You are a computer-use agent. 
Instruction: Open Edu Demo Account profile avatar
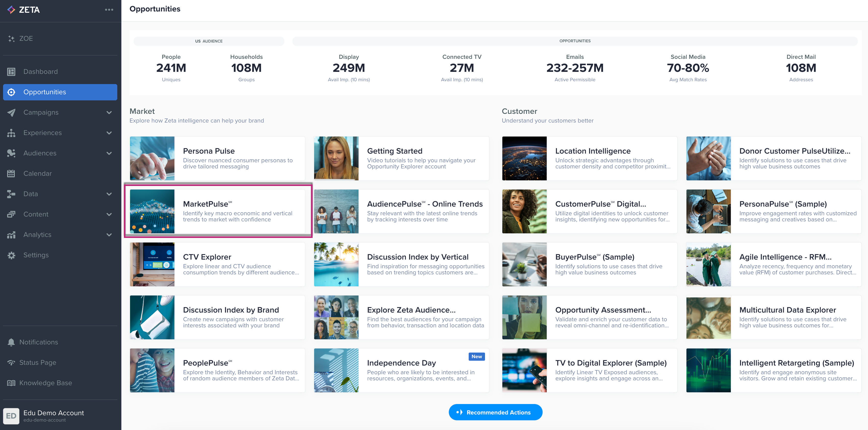click(x=11, y=416)
